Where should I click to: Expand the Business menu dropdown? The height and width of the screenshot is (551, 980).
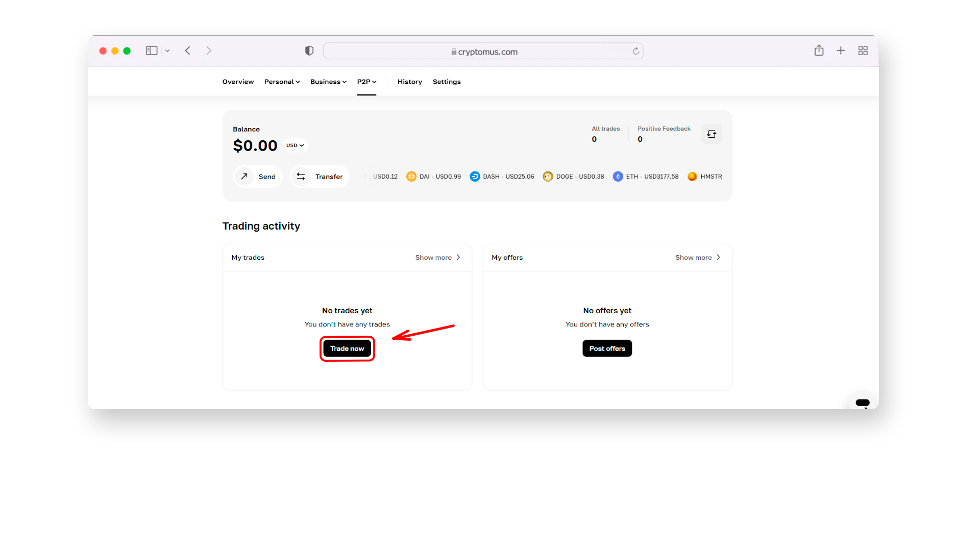[x=328, y=82]
